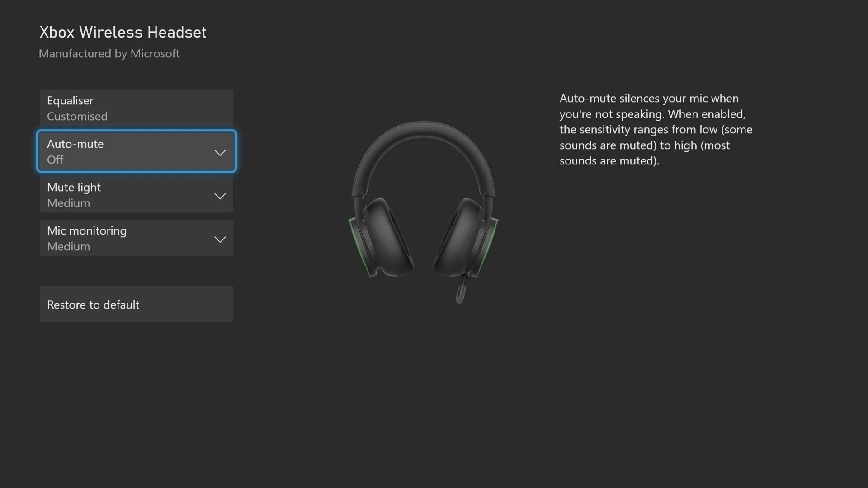
Task: Click the headset's right earcup
Action: [x=461, y=237]
